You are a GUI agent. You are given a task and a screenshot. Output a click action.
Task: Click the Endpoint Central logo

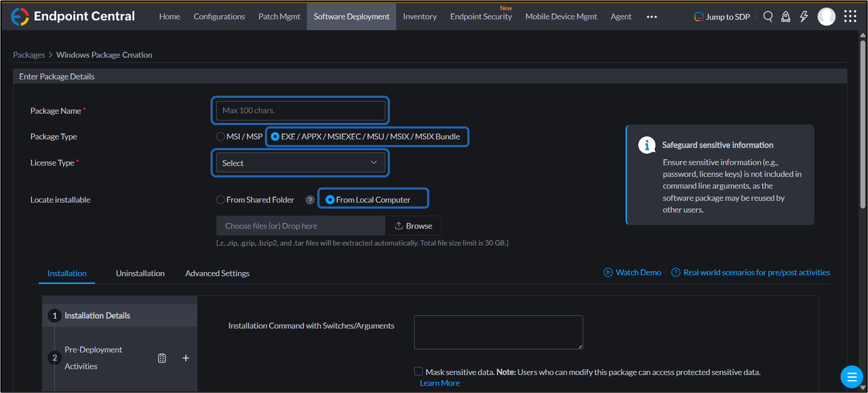(x=73, y=16)
